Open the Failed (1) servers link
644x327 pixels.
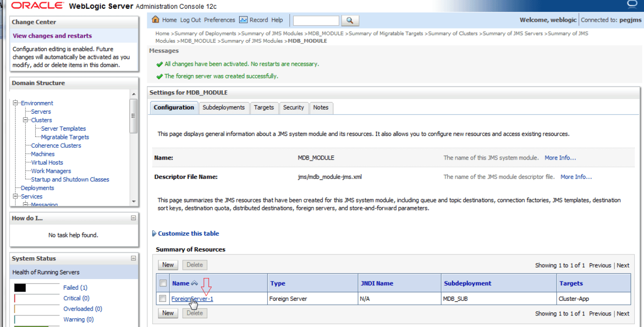coord(75,287)
